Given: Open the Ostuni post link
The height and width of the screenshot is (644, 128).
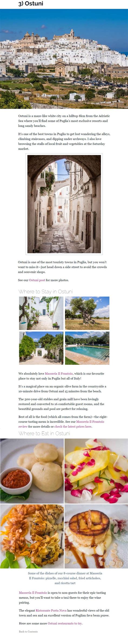Looking at the screenshot, I should pyautogui.click(x=37, y=280).
